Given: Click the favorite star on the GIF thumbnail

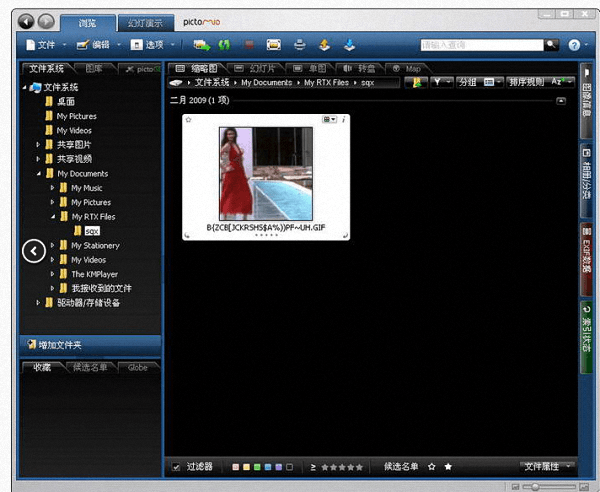Looking at the screenshot, I should [188, 120].
